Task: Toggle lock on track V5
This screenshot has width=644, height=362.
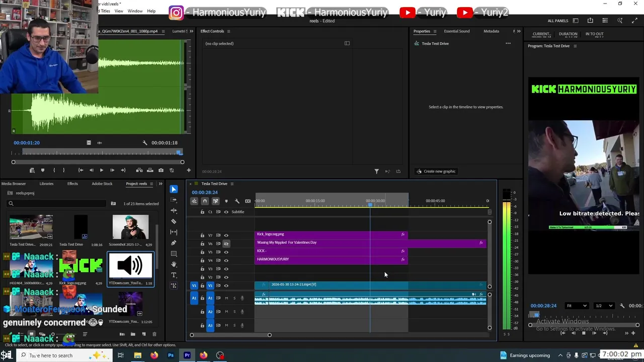Action: (x=202, y=252)
